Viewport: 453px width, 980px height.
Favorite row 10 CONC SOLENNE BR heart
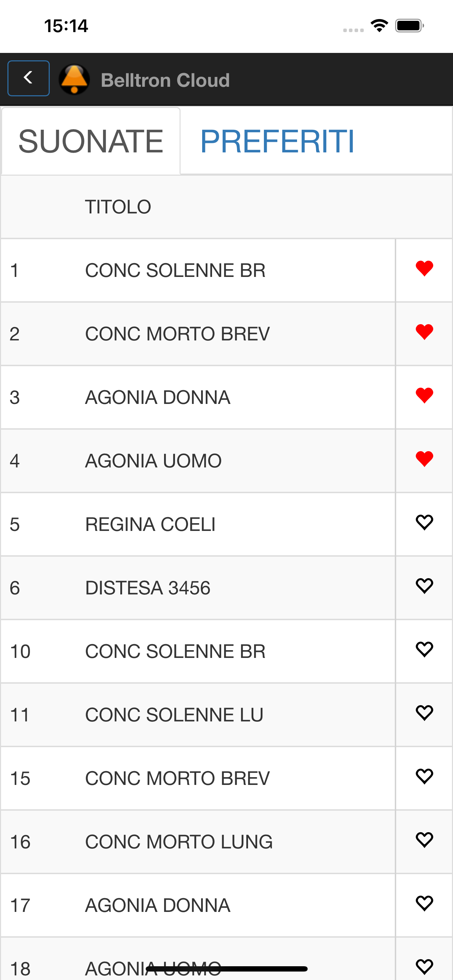pyautogui.click(x=424, y=650)
